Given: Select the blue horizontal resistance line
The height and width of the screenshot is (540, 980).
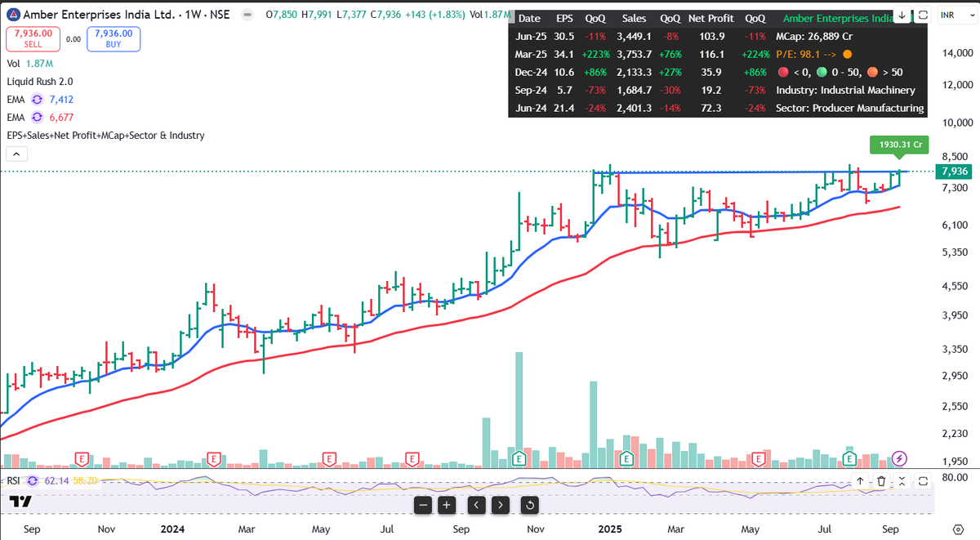Looking at the screenshot, I should point(751,172).
